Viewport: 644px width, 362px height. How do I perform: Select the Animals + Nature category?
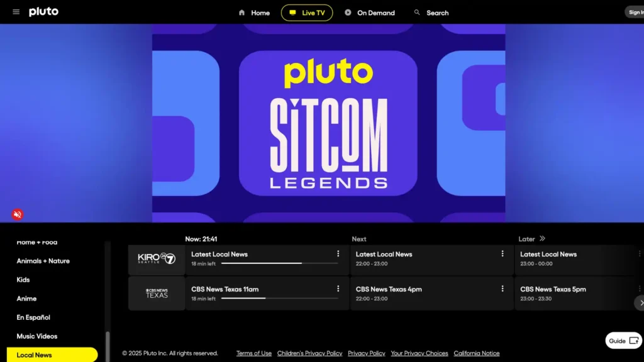click(x=43, y=261)
